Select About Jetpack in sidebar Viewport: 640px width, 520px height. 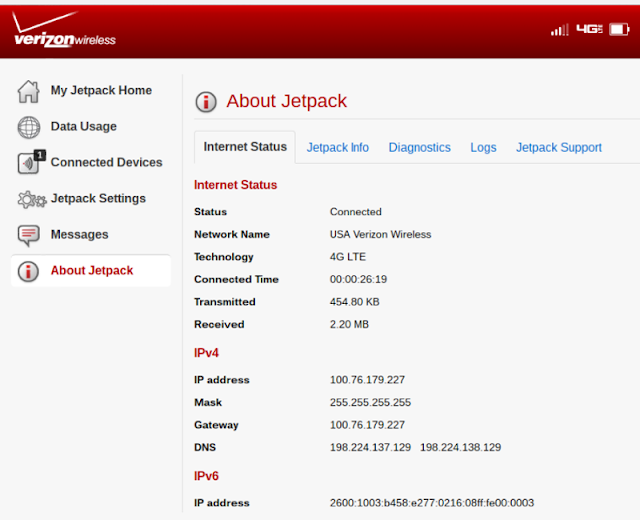(92, 271)
